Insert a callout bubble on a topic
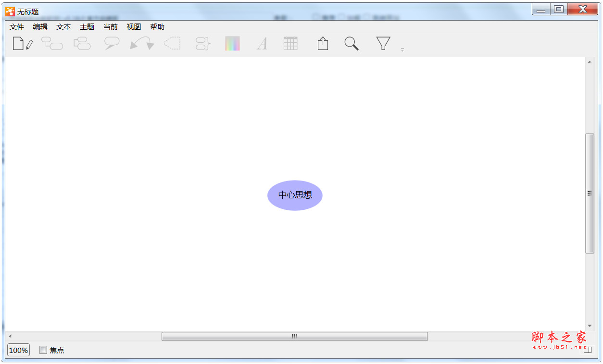Screen dimensions: 603x364 pos(112,43)
